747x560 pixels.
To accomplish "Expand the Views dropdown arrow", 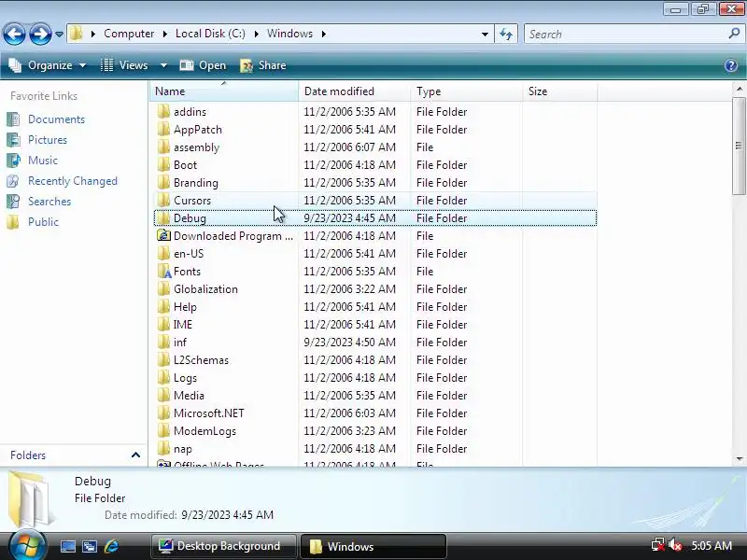I will click(163, 65).
